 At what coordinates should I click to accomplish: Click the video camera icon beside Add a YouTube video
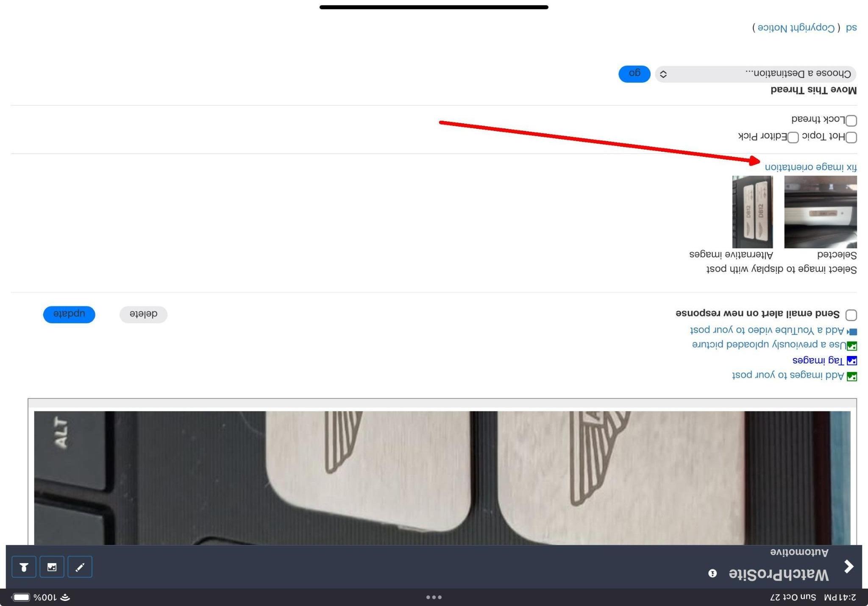click(x=852, y=331)
